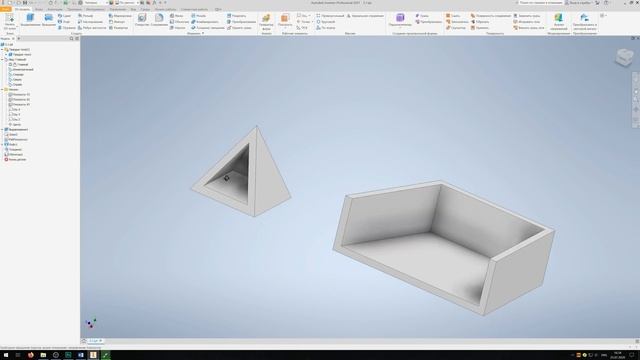
Task: Click the browser panel search icon
Action: pyautogui.click(x=71, y=38)
